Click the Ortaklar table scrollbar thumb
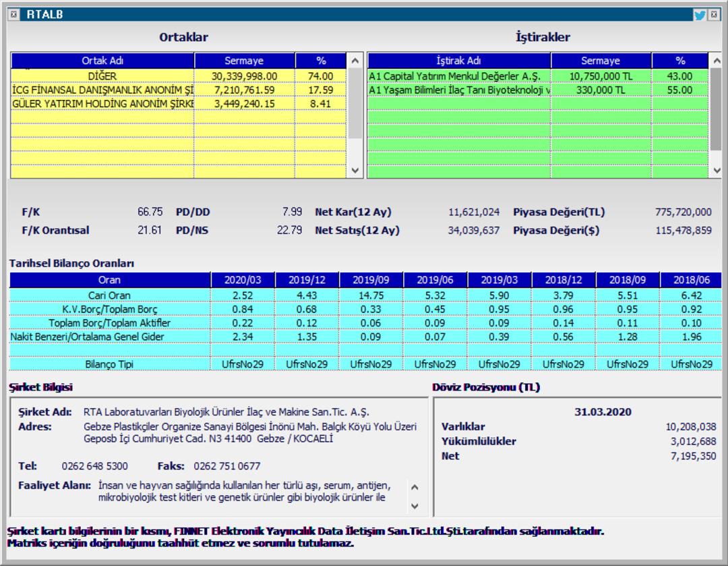 tap(355, 103)
